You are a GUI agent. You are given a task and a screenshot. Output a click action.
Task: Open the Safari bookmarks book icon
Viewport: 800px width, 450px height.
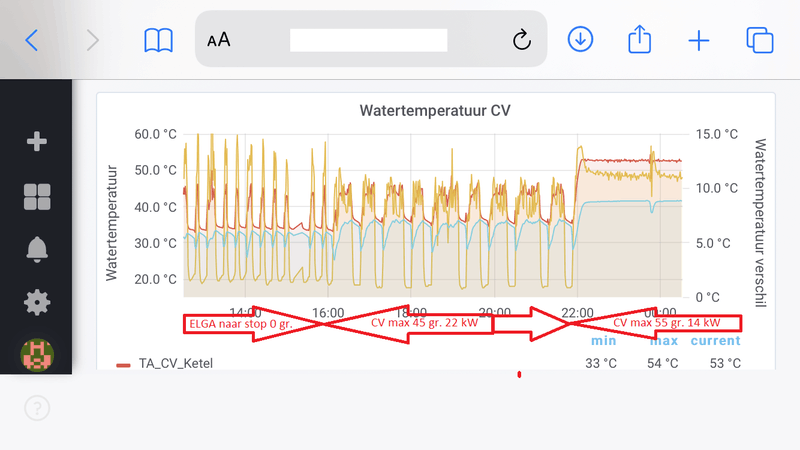158,40
